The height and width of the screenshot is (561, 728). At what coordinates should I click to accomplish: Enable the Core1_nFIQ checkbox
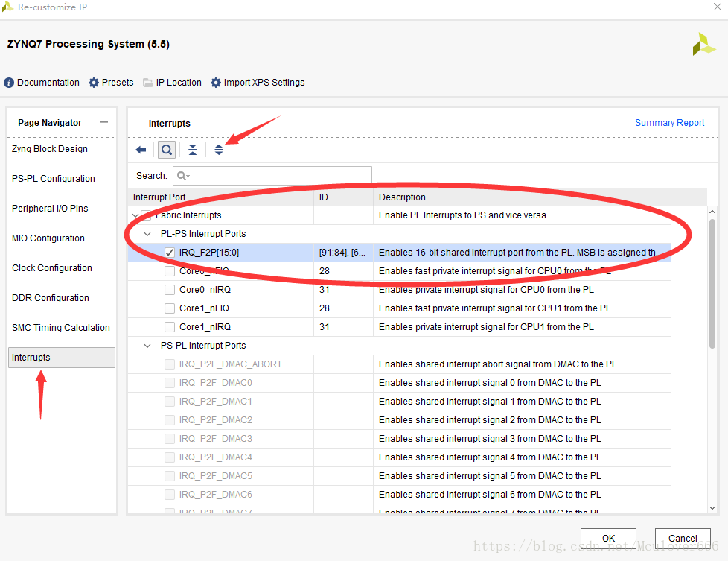tap(170, 308)
